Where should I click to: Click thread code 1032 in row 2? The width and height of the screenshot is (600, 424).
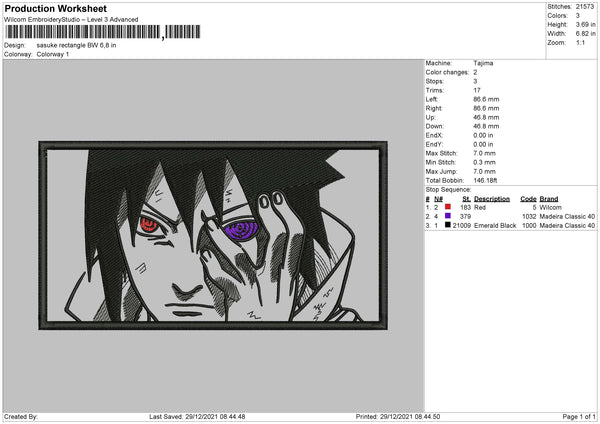pyautogui.click(x=529, y=217)
